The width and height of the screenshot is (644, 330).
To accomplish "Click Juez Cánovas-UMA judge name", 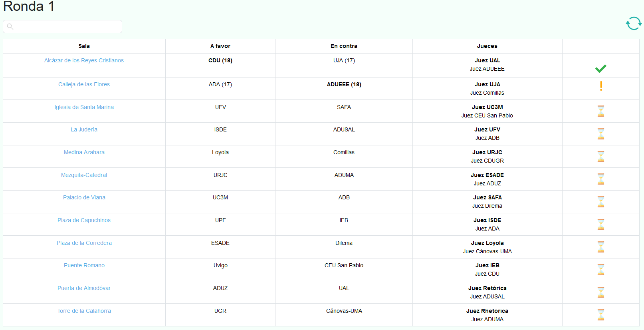I will coord(487,251).
